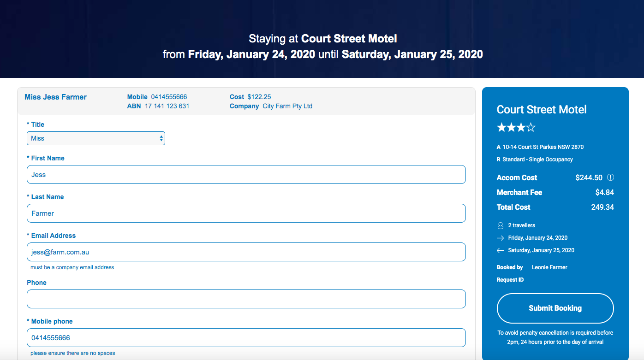
Task: Click the address 'A' marker
Action: coord(499,147)
